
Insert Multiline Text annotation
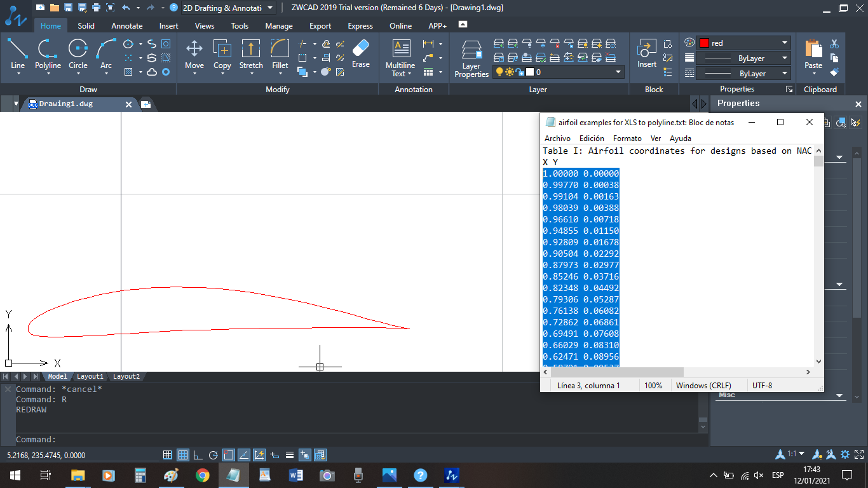(x=400, y=57)
